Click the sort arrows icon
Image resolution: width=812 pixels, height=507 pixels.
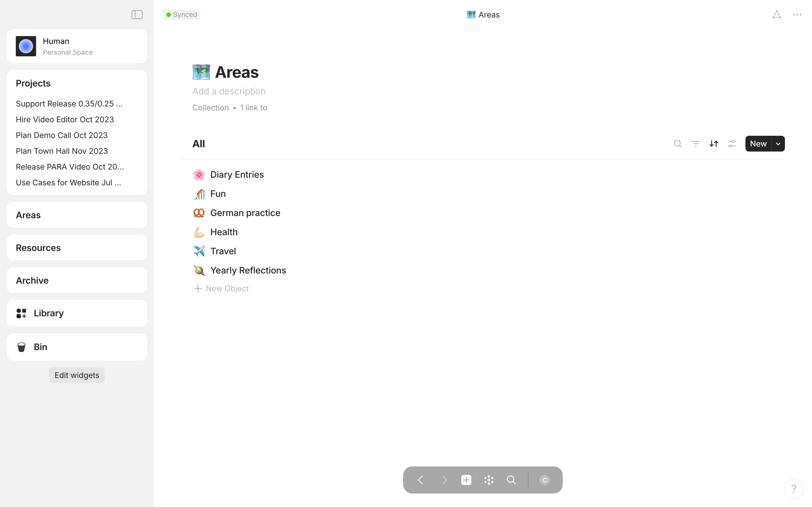(714, 144)
